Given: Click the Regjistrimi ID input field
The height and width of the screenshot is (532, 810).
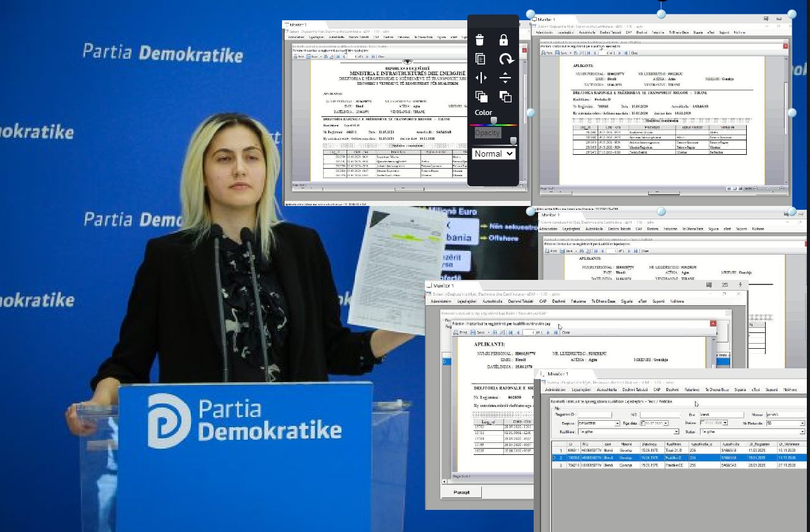Looking at the screenshot, I should point(595,414).
